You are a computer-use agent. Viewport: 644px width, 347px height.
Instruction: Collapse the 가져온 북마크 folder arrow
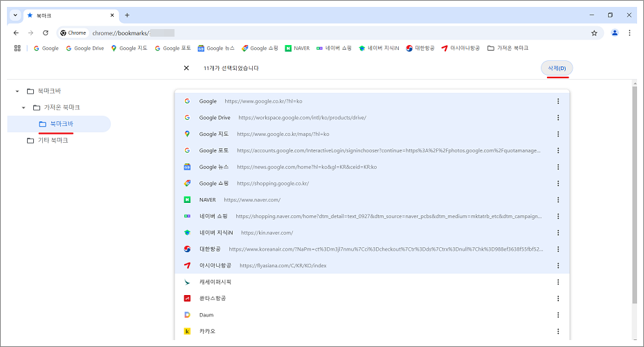[24, 107]
